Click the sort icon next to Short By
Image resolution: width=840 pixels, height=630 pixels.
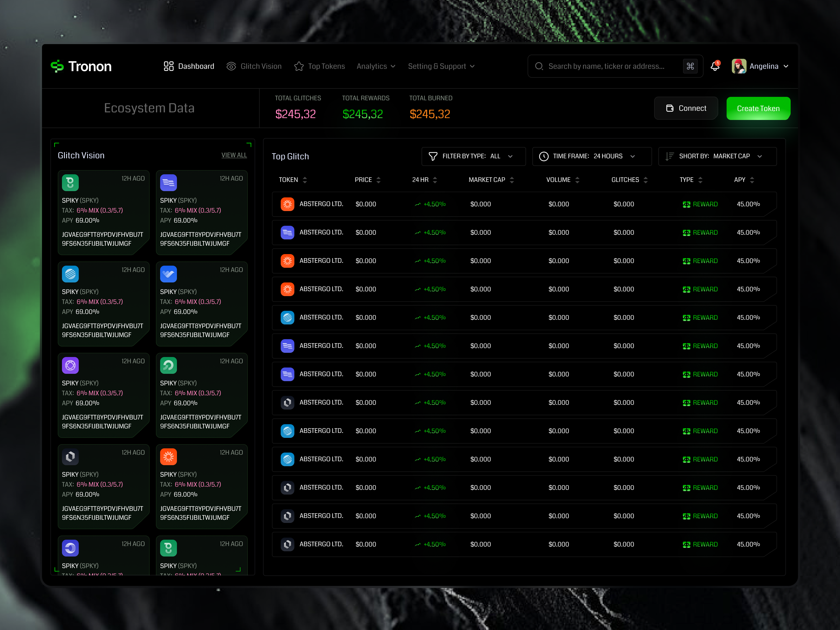pos(669,156)
